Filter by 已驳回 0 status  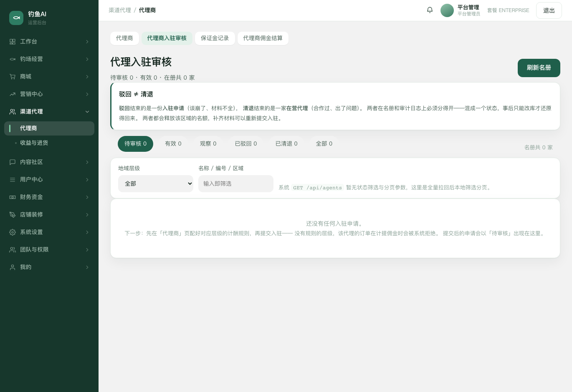pyautogui.click(x=246, y=144)
